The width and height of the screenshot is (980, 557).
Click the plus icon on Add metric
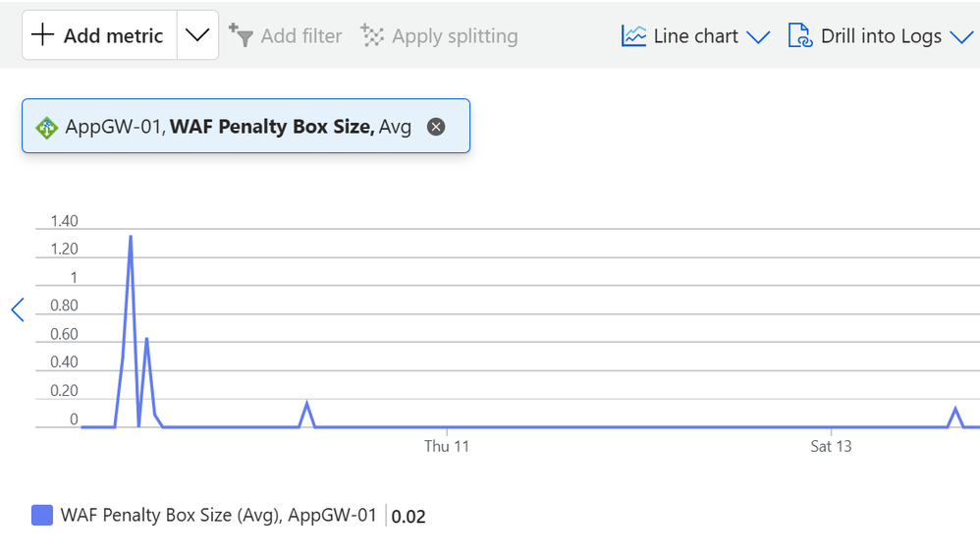pyautogui.click(x=42, y=35)
